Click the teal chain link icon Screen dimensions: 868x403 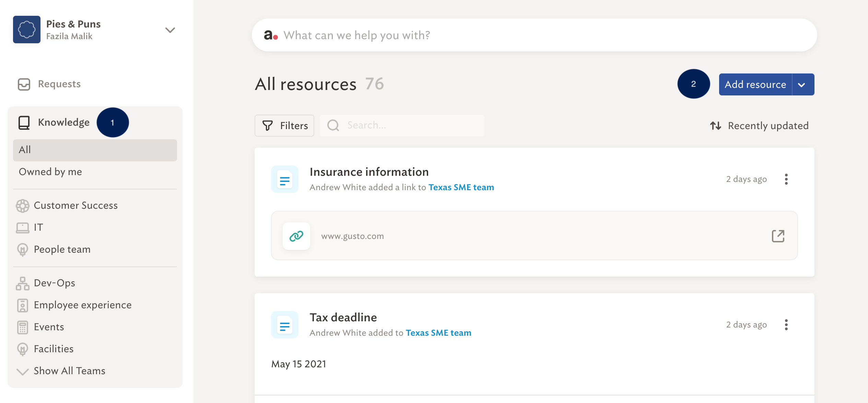296,236
